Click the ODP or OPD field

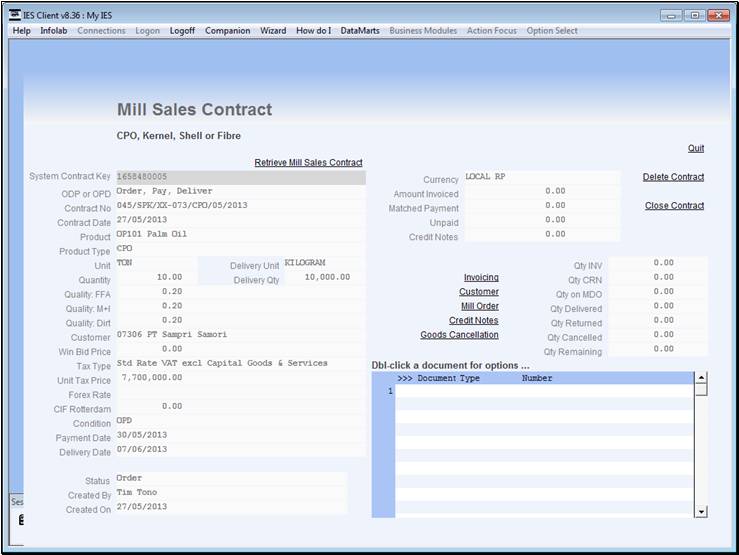point(240,191)
